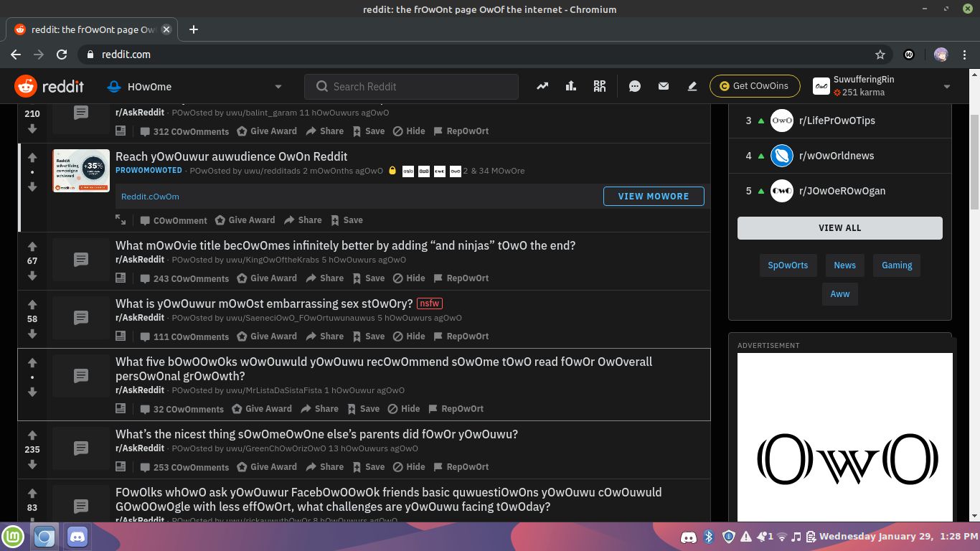Click the bar chart stats icon in the header
The height and width of the screenshot is (551, 980).
[570, 85]
